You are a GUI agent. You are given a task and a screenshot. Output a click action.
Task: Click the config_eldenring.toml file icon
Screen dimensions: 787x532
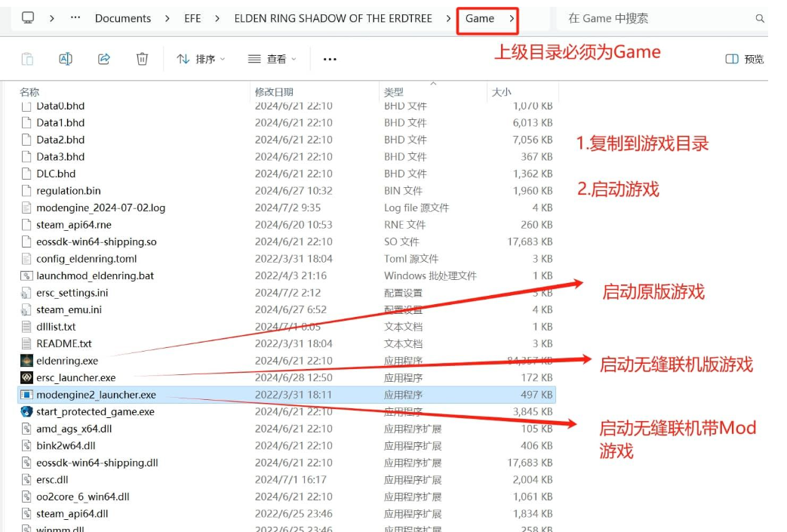point(26,259)
